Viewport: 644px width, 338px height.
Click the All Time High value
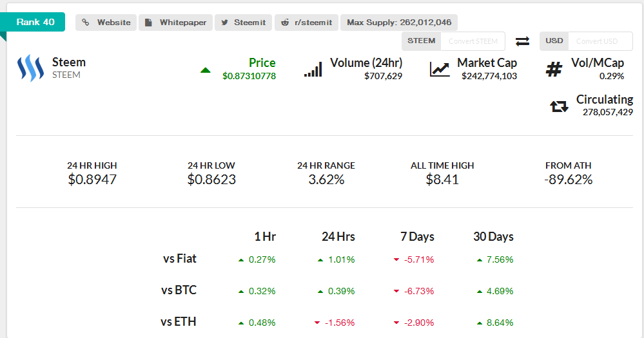point(442,180)
